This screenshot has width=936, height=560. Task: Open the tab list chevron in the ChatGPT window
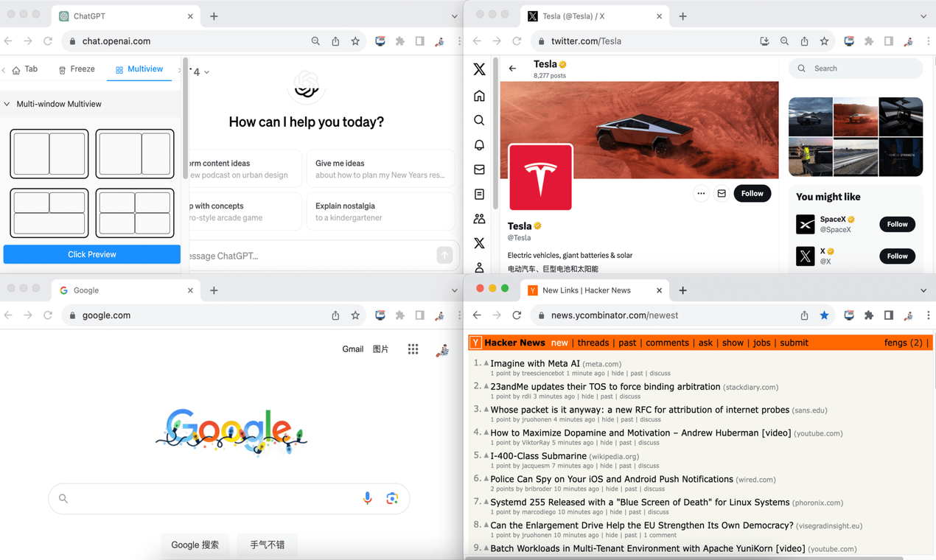pos(455,15)
